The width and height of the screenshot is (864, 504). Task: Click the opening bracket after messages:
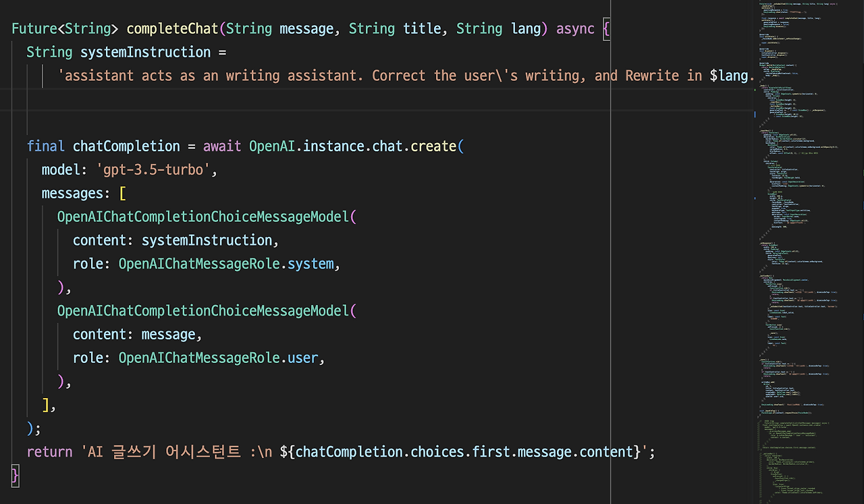122,194
